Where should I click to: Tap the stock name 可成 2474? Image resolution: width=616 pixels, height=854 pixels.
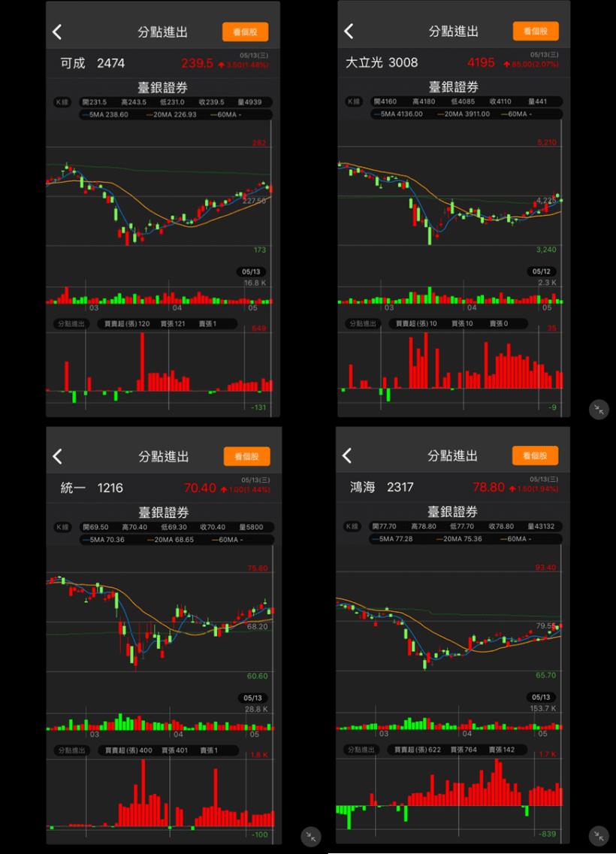(92, 63)
